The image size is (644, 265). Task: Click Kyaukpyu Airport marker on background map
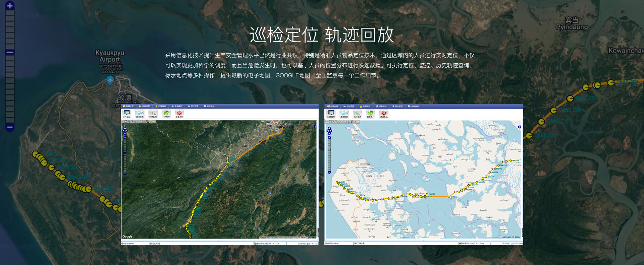pyautogui.click(x=110, y=80)
